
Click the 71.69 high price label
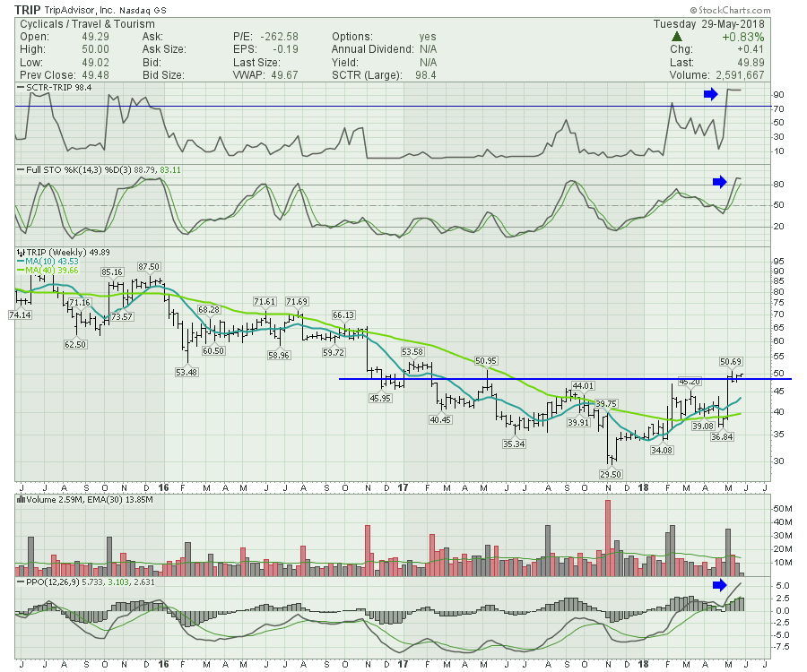[x=297, y=302]
